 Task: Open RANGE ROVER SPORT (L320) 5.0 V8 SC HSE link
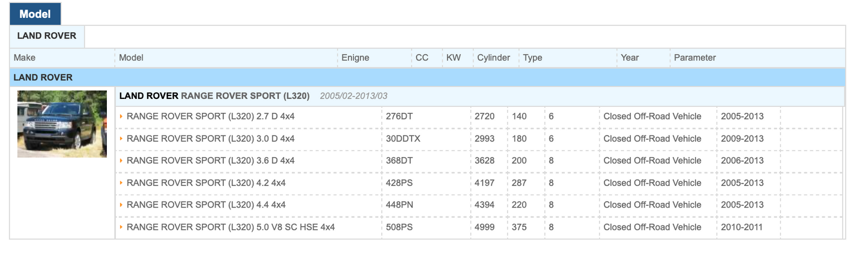(x=231, y=227)
